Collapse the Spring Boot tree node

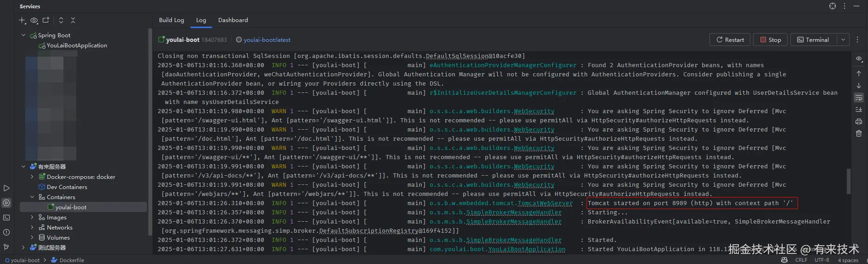tap(23, 35)
